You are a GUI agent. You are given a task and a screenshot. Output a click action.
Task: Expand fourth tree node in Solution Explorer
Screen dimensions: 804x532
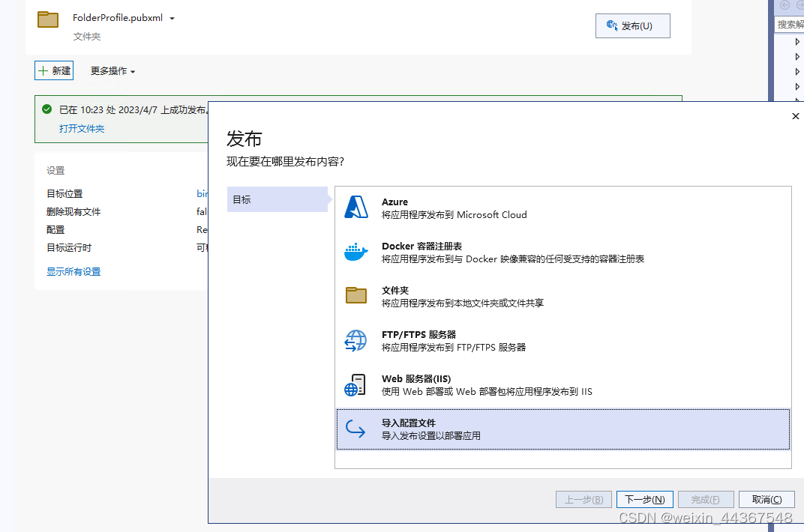click(796, 86)
